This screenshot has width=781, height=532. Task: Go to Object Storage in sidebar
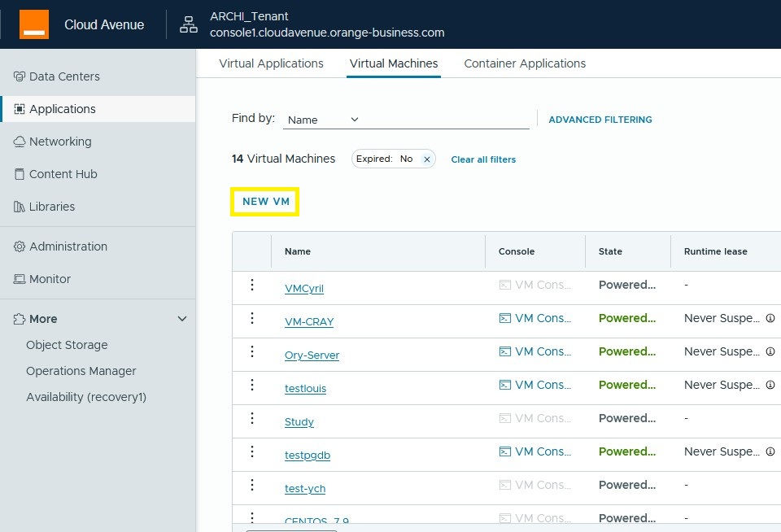tap(67, 345)
